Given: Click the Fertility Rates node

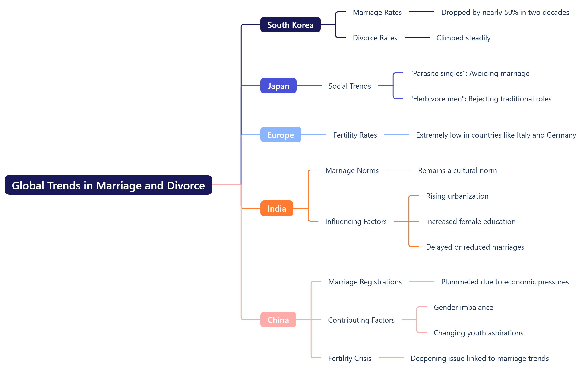Looking at the screenshot, I should pyautogui.click(x=355, y=135).
